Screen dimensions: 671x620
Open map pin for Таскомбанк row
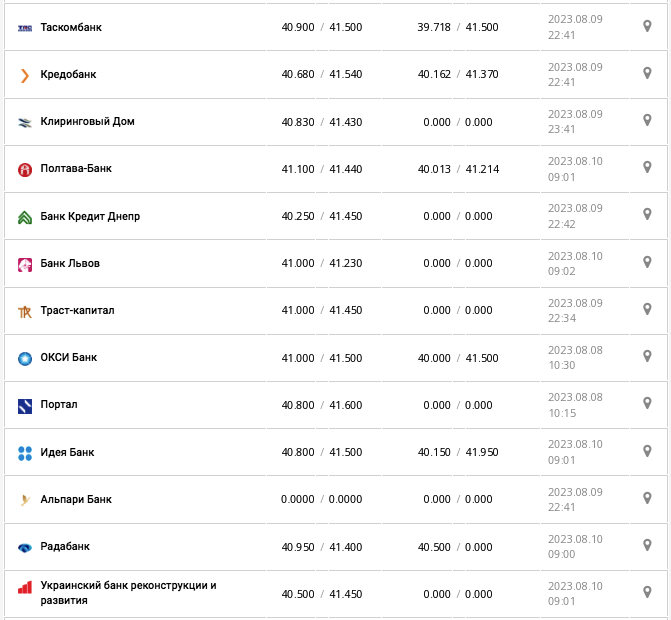(x=647, y=26)
